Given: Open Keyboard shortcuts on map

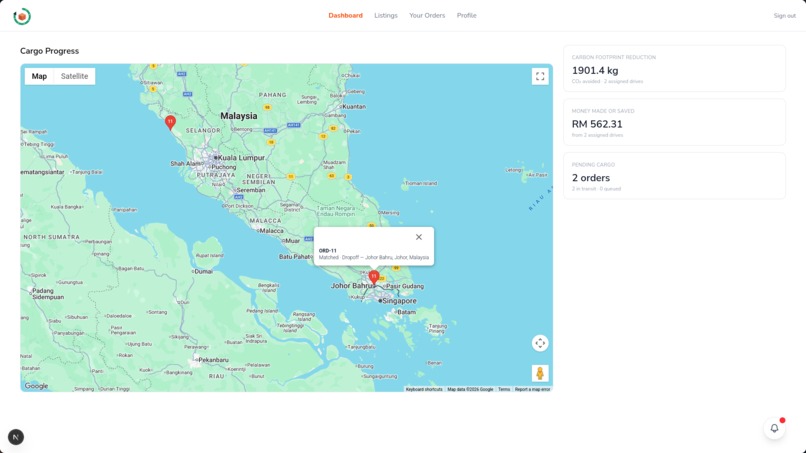Looking at the screenshot, I should tap(424, 389).
